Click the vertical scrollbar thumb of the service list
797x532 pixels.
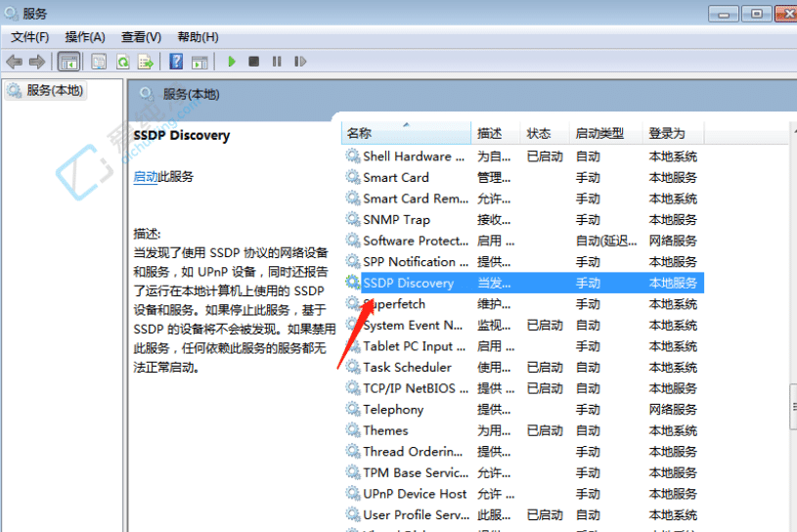793,407
